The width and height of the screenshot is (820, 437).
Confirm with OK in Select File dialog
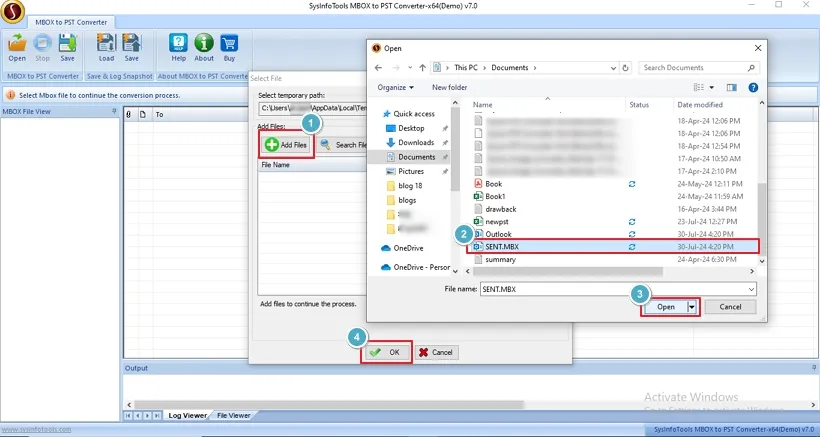click(x=387, y=352)
